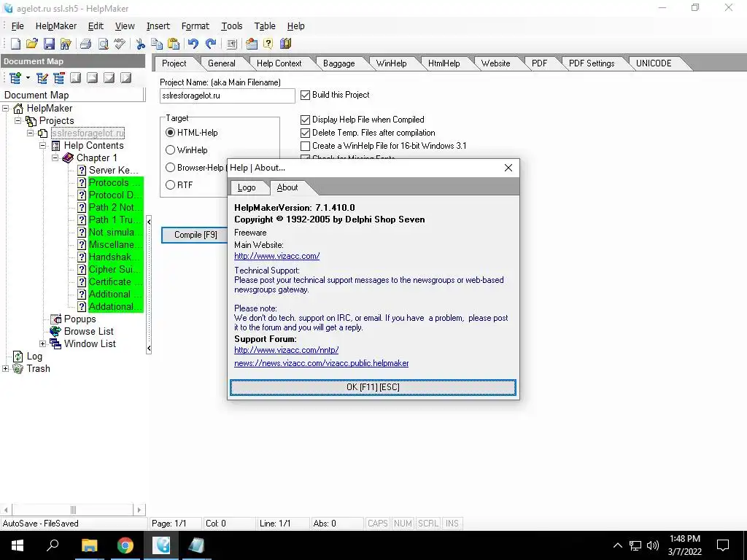
Task: Collapse the sslresforagelot.ru project node
Action: tap(31, 133)
